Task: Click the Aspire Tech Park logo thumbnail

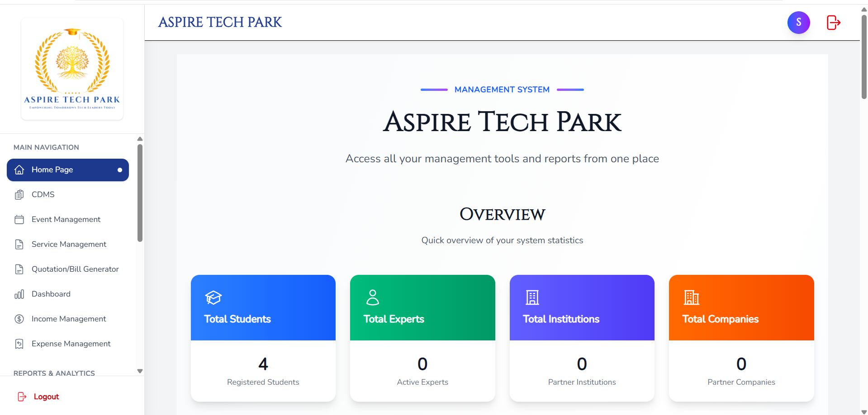Action: click(x=72, y=68)
